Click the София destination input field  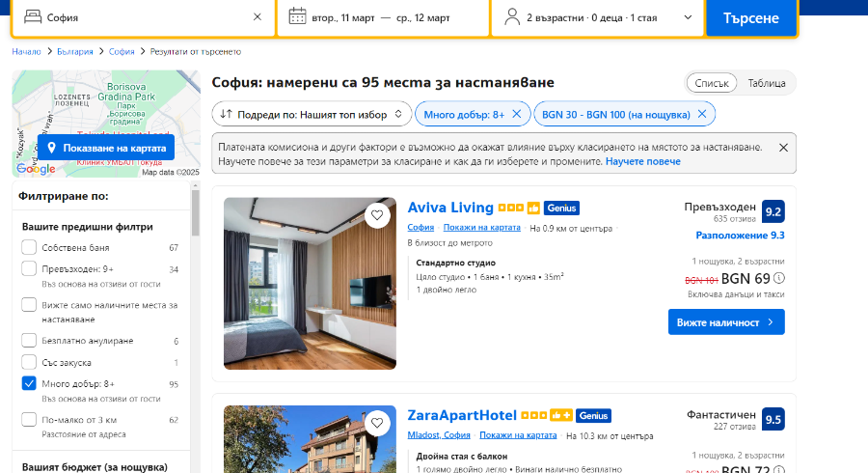pyautogui.click(x=143, y=17)
